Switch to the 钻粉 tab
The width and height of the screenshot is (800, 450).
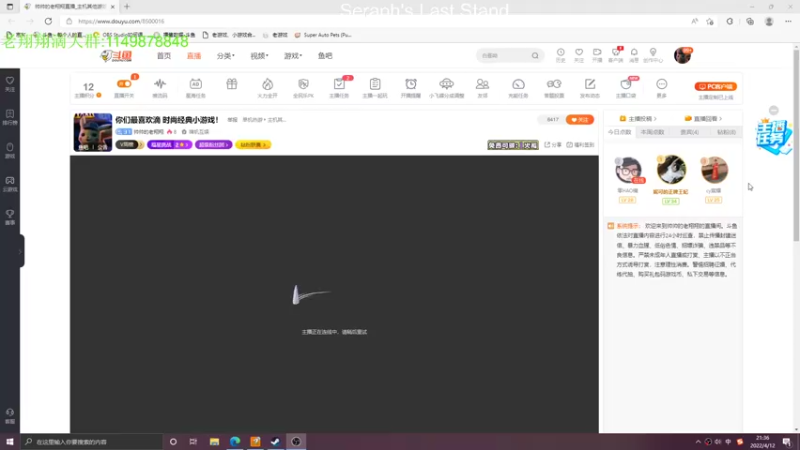tap(727, 132)
